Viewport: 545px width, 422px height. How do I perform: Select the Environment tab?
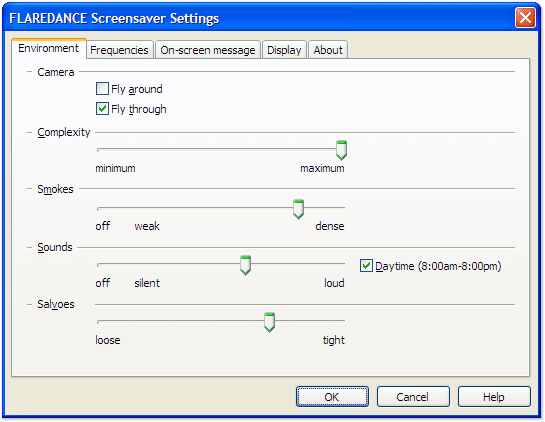pyautogui.click(x=49, y=48)
